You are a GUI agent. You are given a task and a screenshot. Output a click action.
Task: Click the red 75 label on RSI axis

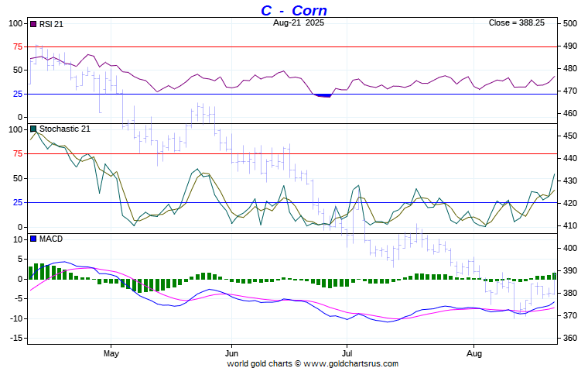(18, 47)
